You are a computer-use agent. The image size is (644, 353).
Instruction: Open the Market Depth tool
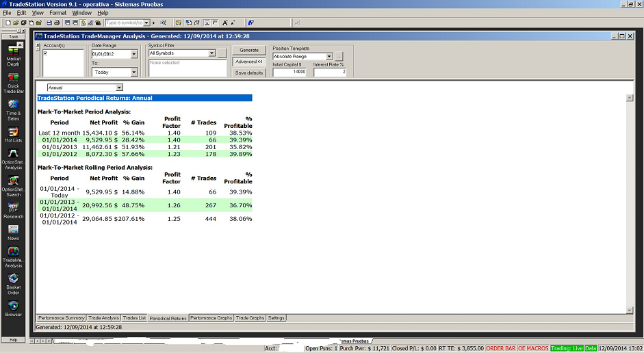(x=13, y=55)
